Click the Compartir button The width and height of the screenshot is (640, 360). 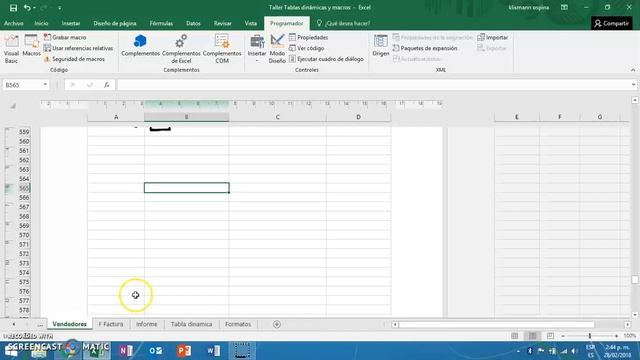(611, 24)
